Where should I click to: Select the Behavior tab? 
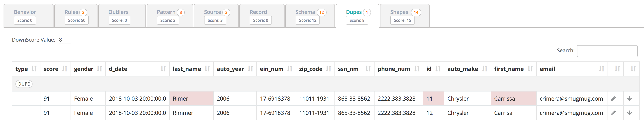[x=25, y=12]
